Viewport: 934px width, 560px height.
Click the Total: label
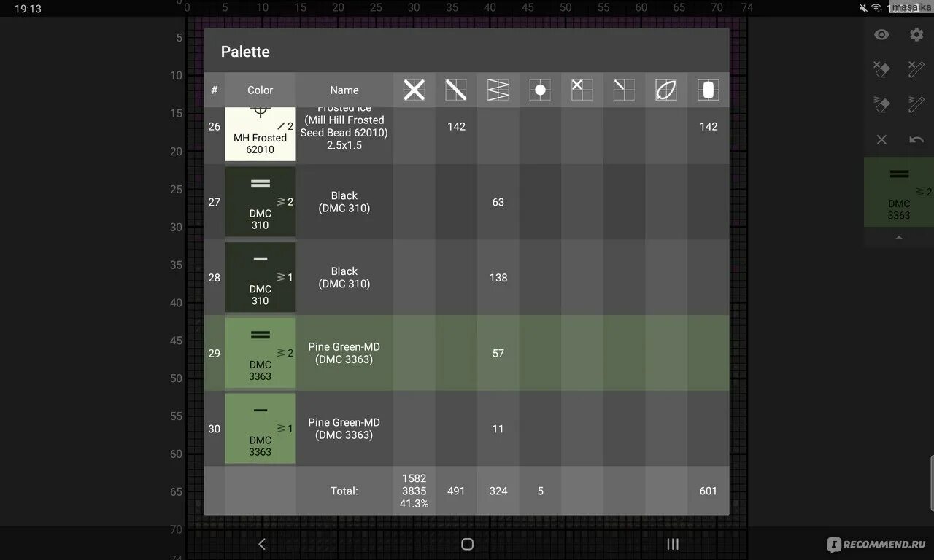[x=344, y=491]
